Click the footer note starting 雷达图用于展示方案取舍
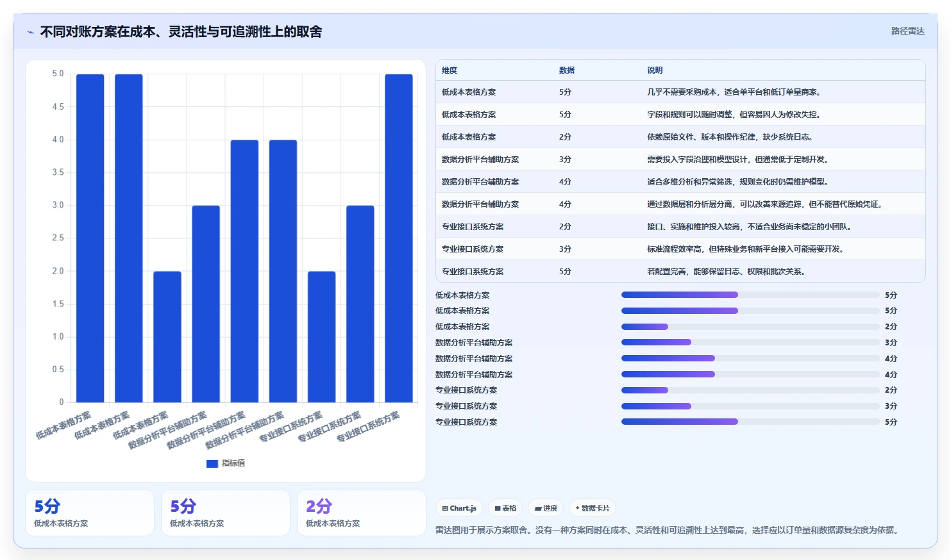 [669, 530]
